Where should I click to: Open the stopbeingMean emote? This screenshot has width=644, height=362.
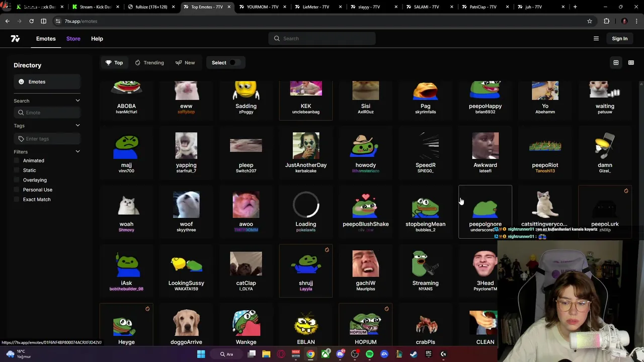pyautogui.click(x=426, y=212)
